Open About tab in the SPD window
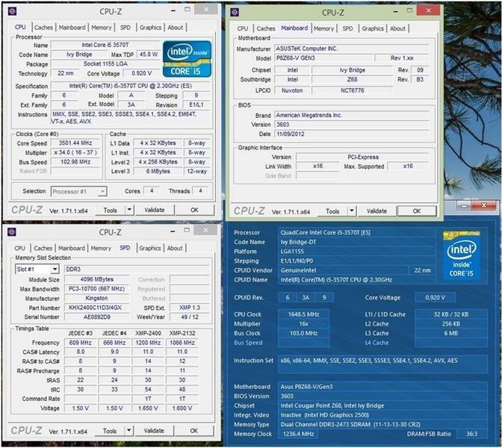The height and width of the screenshot is (448, 502). coord(175,248)
